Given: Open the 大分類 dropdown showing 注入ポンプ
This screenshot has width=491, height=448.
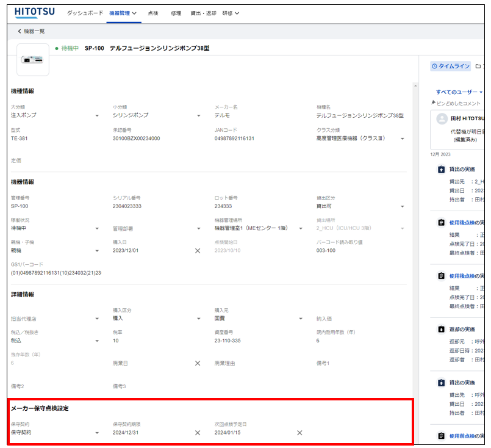Looking at the screenshot, I should (55, 115).
